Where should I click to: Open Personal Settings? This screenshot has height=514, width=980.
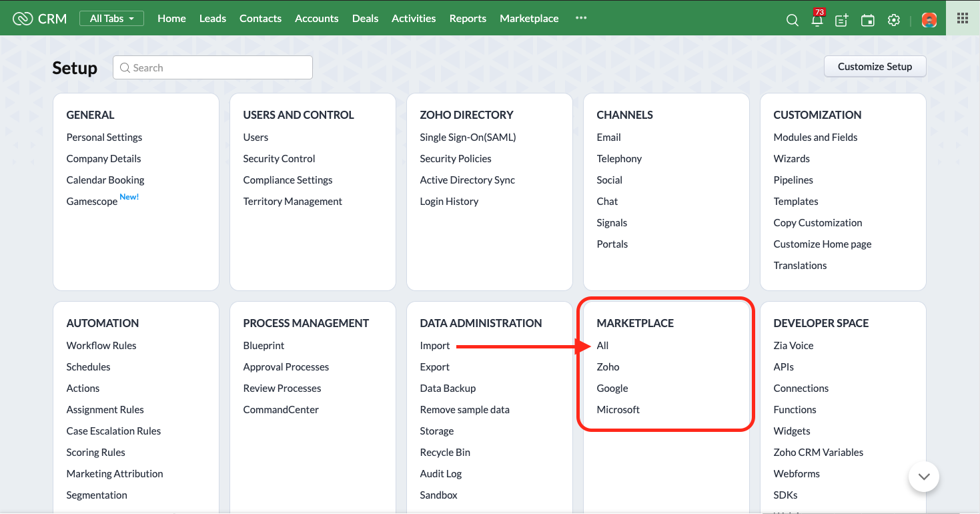pyautogui.click(x=104, y=138)
